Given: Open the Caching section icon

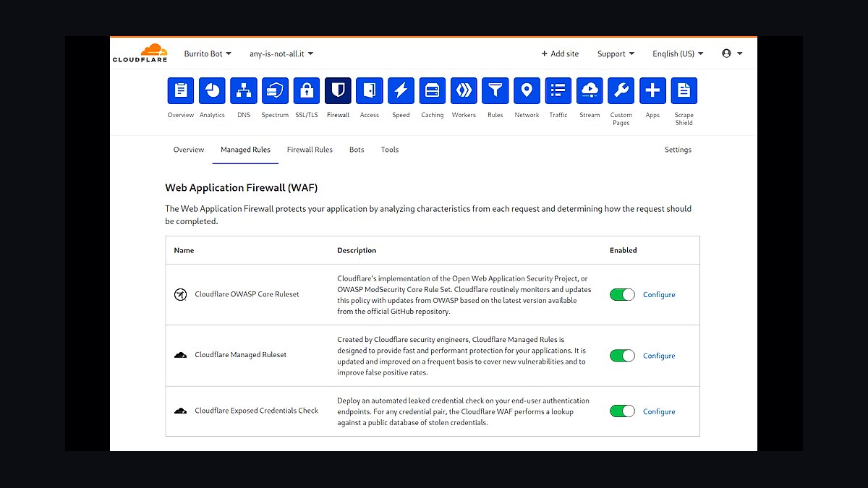Looking at the screenshot, I should pos(433,91).
